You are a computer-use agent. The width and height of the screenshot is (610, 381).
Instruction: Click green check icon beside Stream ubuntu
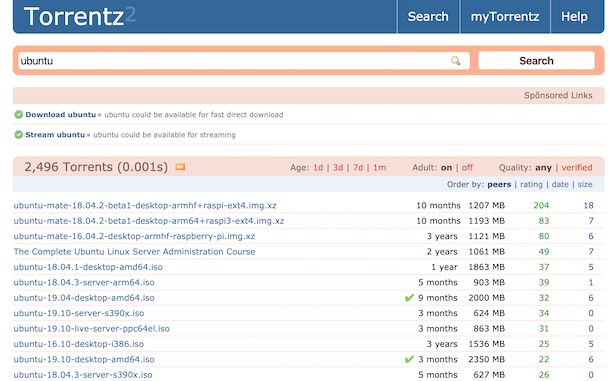tap(18, 135)
